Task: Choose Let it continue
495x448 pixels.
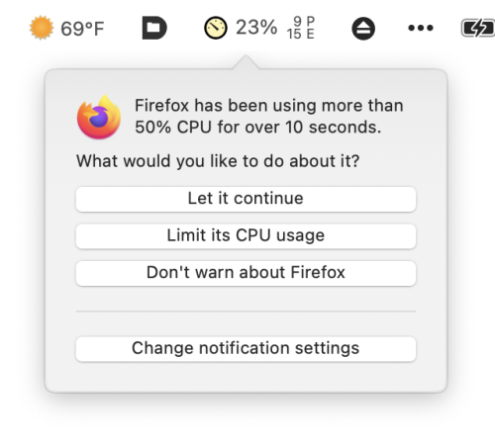Action: [246, 199]
